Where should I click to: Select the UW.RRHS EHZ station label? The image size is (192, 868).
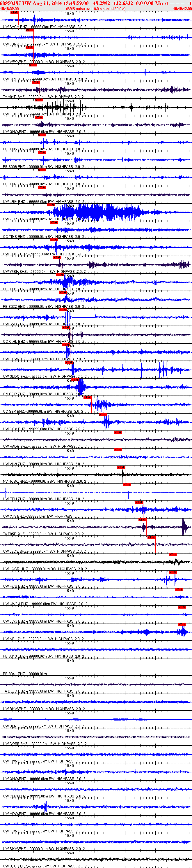(45, 79)
